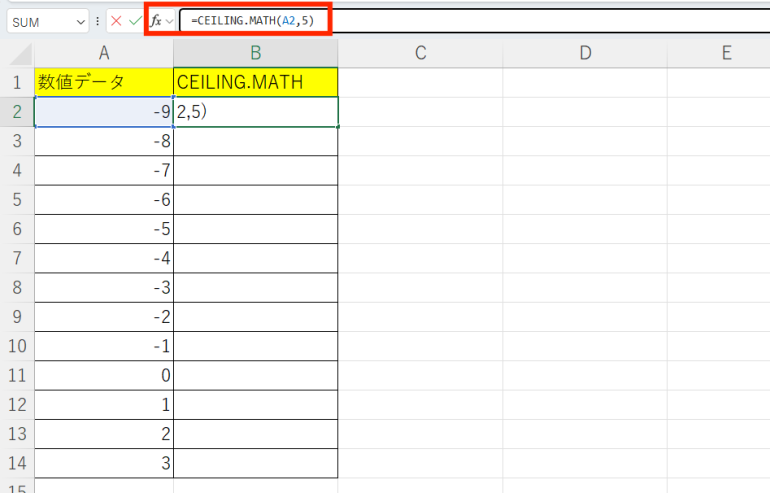770x493 pixels.
Task: Select row 1 header
Action: [17, 82]
